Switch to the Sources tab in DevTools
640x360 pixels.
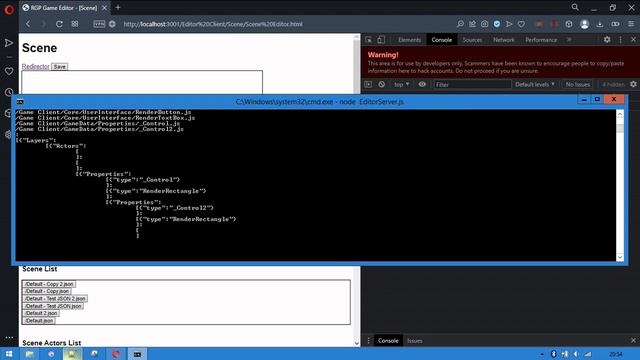[472, 40]
